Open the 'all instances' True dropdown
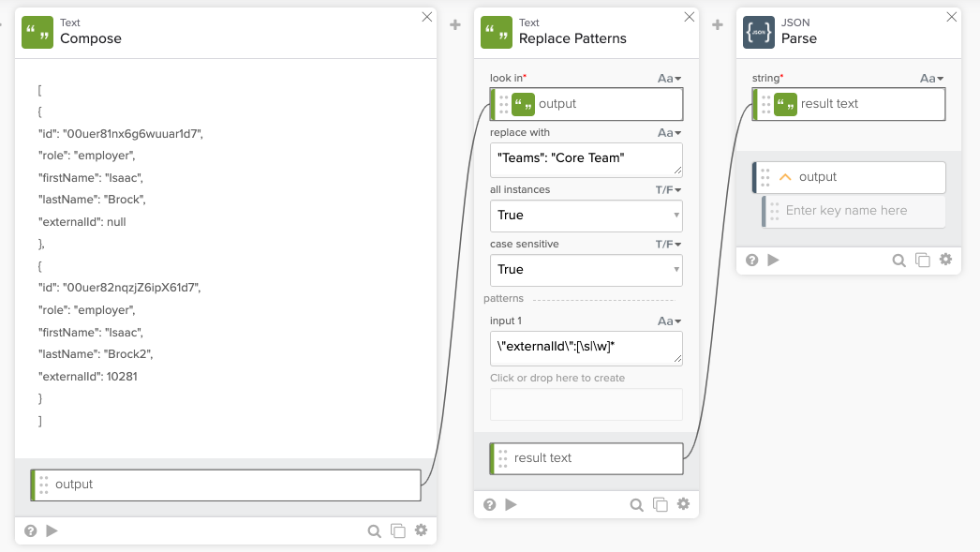980x552 pixels. coord(586,216)
